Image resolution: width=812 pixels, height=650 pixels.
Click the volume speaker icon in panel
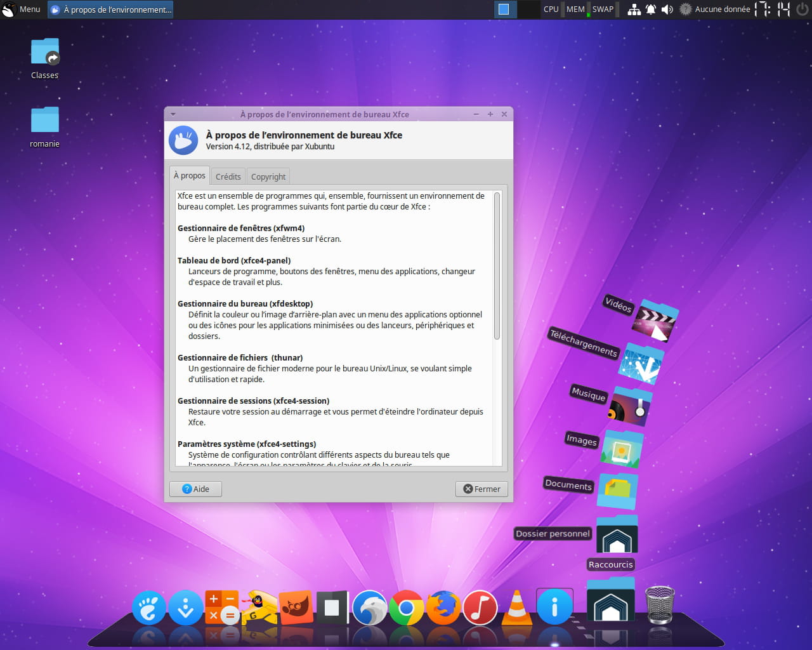667,10
